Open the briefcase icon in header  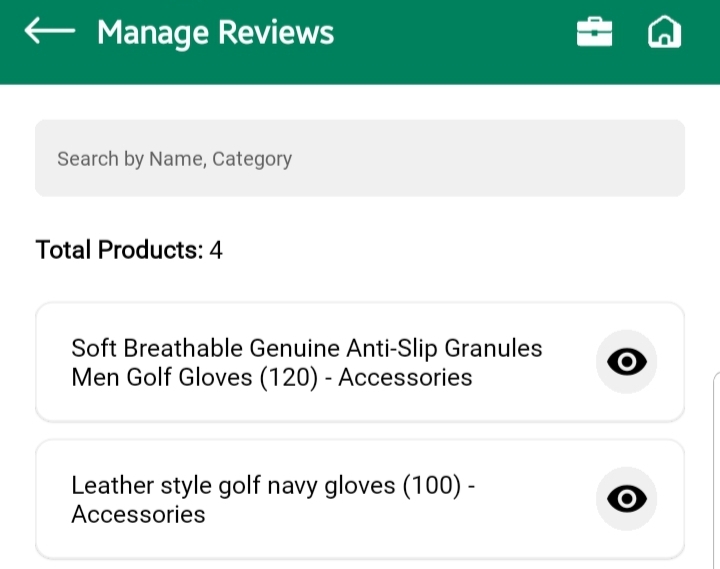pyautogui.click(x=594, y=33)
